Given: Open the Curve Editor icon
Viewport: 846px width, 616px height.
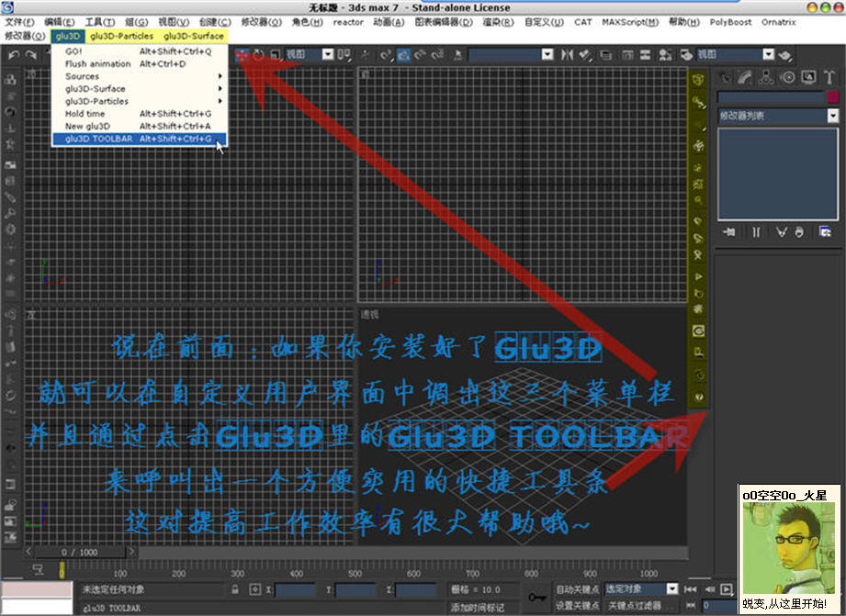Looking at the screenshot, I should point(627,55).
